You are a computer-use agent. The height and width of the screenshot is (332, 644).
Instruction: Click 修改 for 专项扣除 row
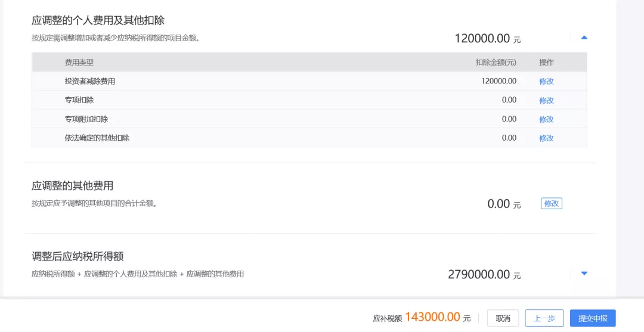546,100
